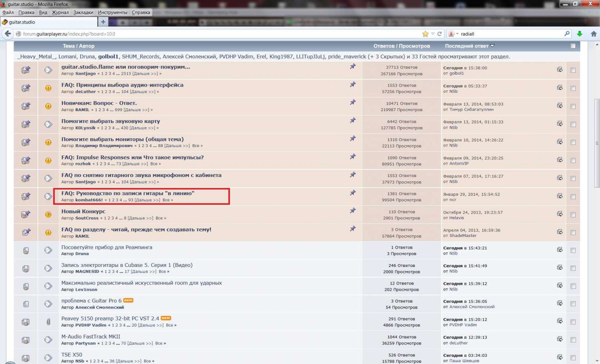
Task: Open the M-Audio FastTrack MKII topic
Action: click(90, 336)
